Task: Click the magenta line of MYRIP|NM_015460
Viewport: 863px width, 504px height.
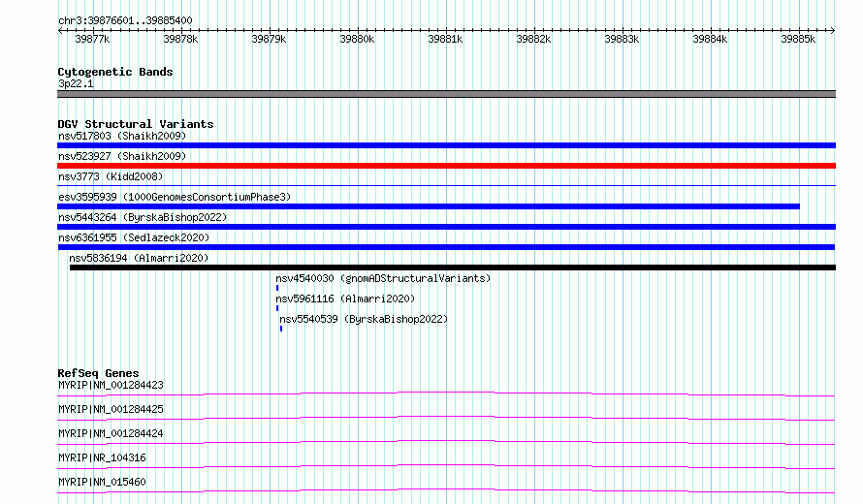Action: click(x=446, y=490)
